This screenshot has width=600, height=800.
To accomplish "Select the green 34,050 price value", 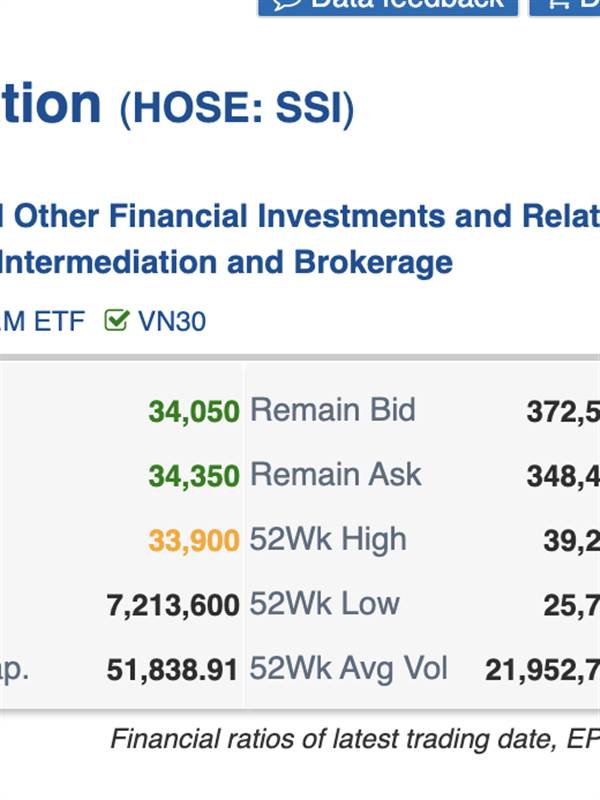I will pyautogui.click(x=194, y=411).
